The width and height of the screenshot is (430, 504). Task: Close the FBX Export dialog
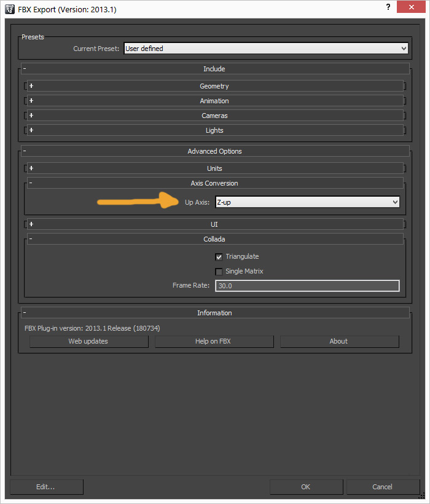pos(412,7)
